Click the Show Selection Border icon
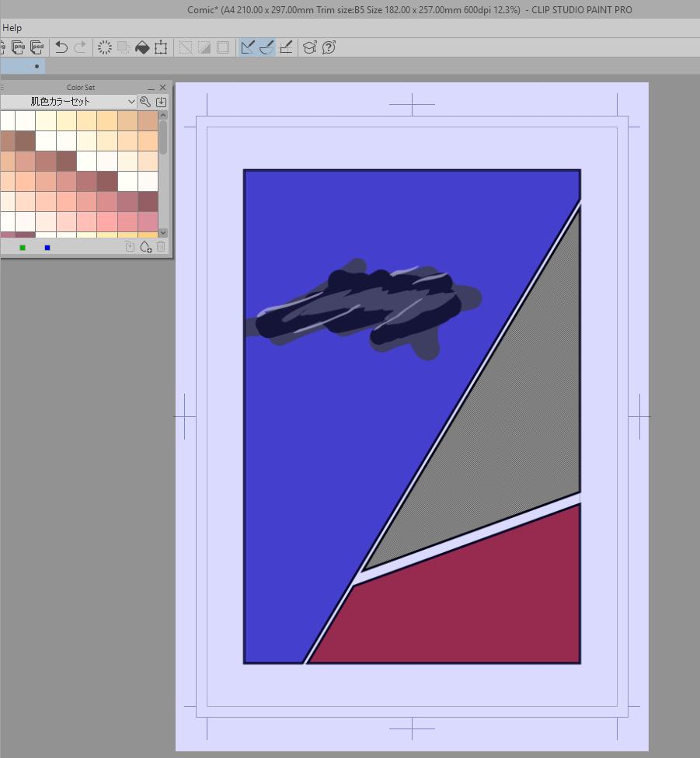Image resolution: width=700 pixels, height=758 pixels. [x=223, y=47]
